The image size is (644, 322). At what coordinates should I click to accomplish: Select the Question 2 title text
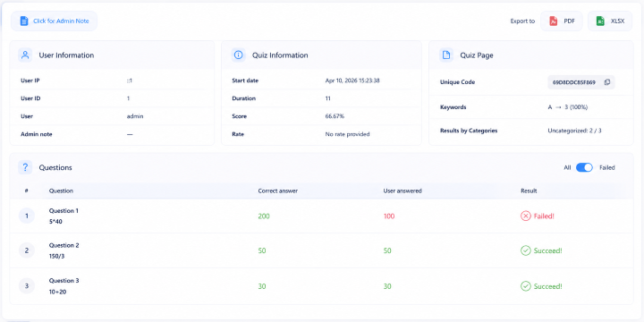pyautogui.click(x=64, y=245)
